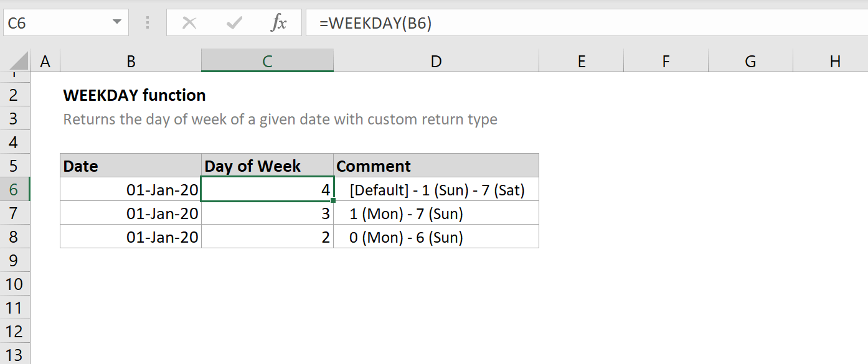Screen dimensions: 868x364
Task: Click the fill handle of selected cell C6
Action: pos(334,201)
